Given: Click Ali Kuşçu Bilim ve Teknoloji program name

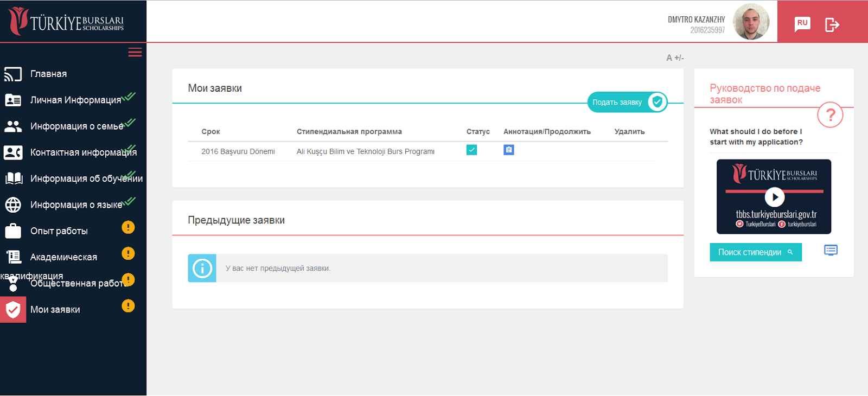Looking at the screenshot, I should 366,151.
